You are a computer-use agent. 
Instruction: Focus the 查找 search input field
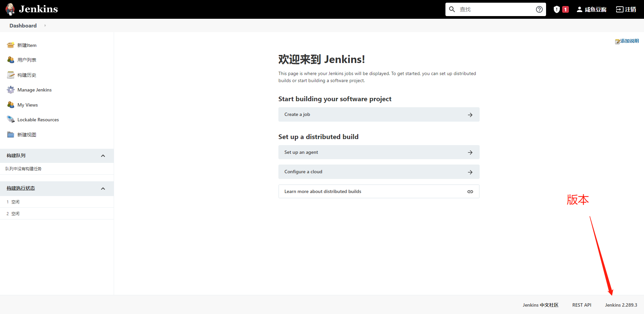(x=495, y=9)
